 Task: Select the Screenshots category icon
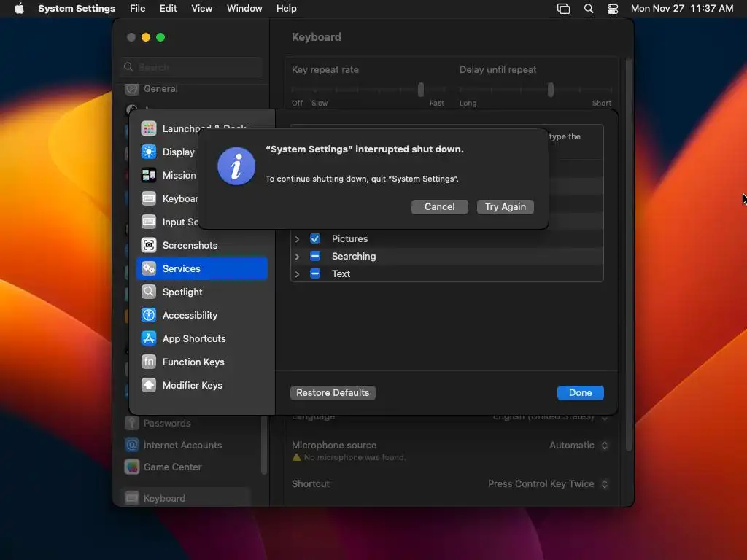click(149, 245)
